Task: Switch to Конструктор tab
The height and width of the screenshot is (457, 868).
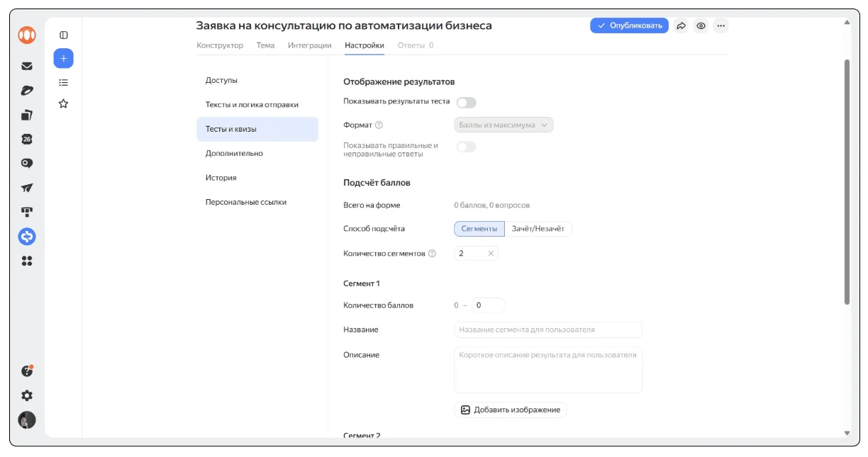Action: [220, 45]
